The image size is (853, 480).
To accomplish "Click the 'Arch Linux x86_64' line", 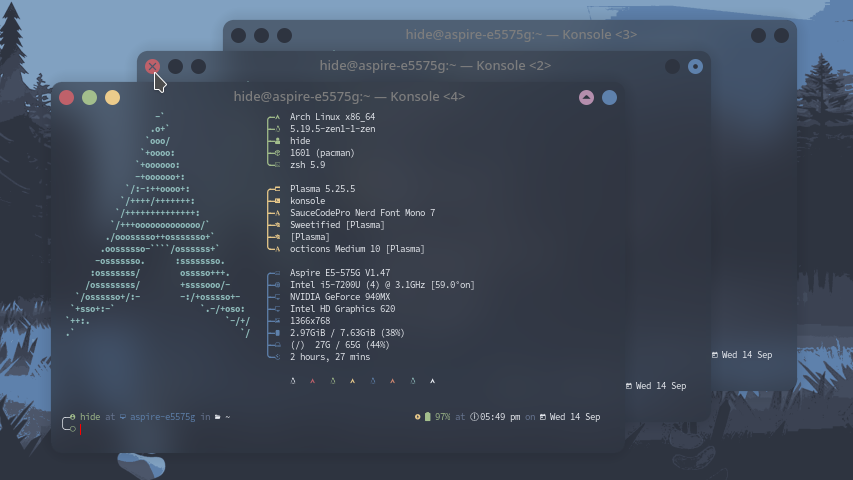I will tap(332, 117).
